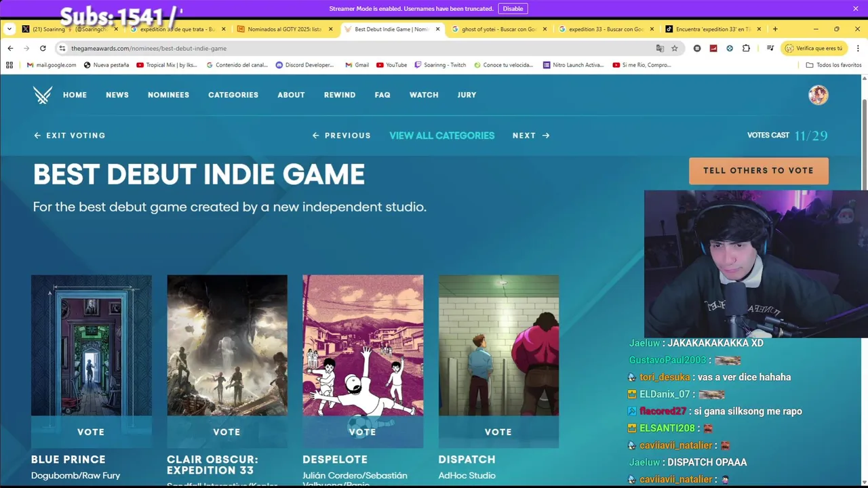Click TELL OTHERS TO VOTE button
Image resolution: width=868 pixels, height=488 pixels.
pyautogui.click(x=758, y=171)
